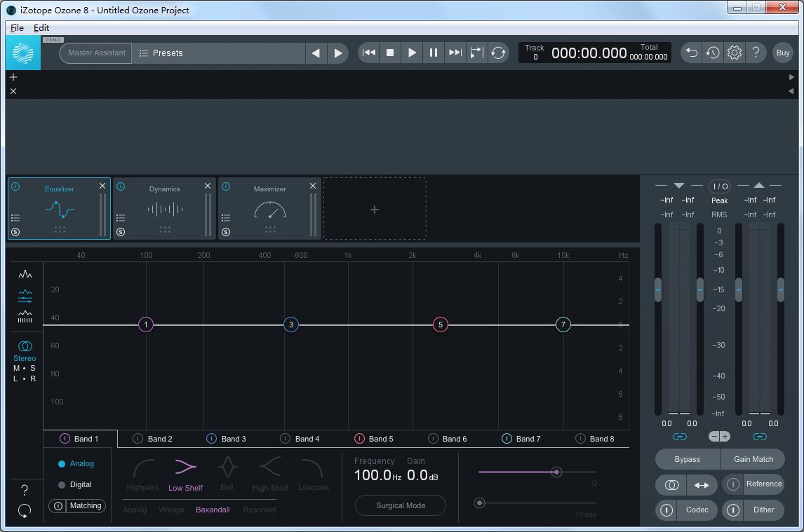Click the Surgical Mode button
The width and height of the screenshot is (804, 532).
coord(401,505)
